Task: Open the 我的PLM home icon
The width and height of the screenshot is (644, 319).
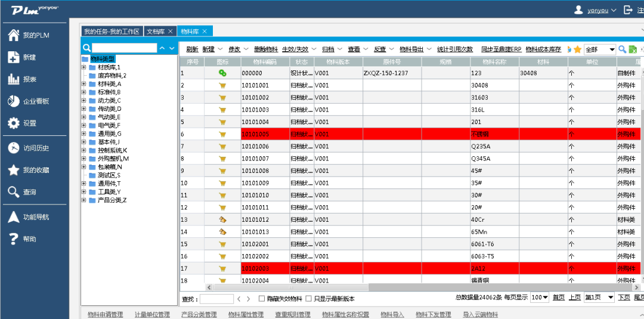Action: click(x=14, y=35)
